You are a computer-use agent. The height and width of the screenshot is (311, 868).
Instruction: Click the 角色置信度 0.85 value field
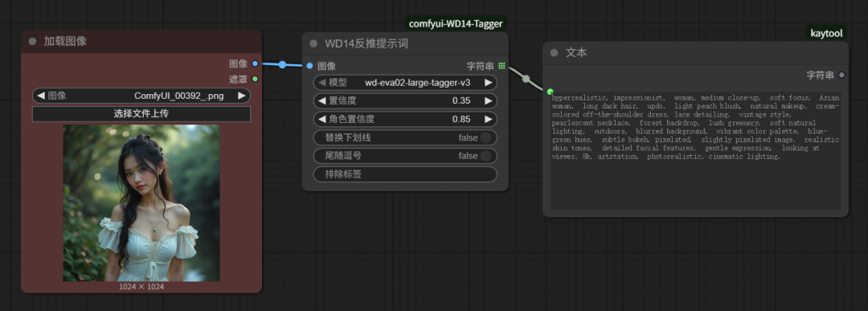[405, 119]
